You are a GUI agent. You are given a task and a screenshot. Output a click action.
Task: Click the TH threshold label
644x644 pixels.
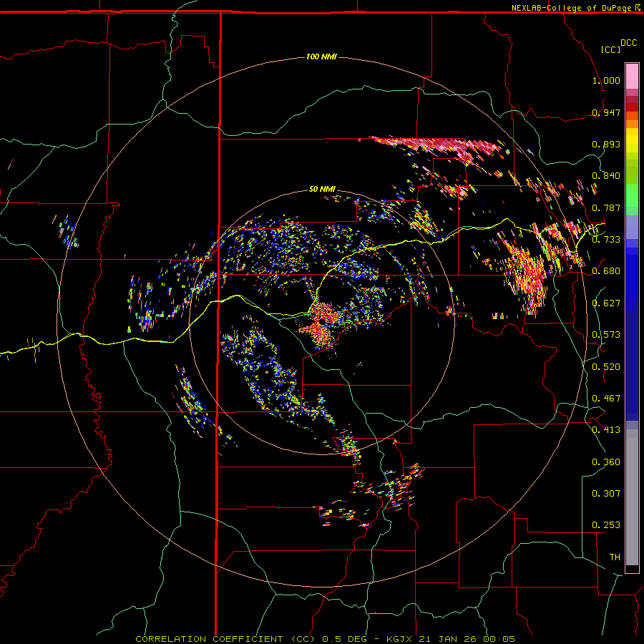point(615,557)
